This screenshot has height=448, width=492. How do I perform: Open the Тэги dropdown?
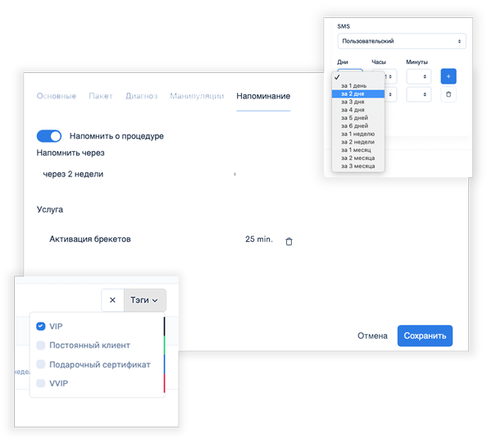pos(144,300)
